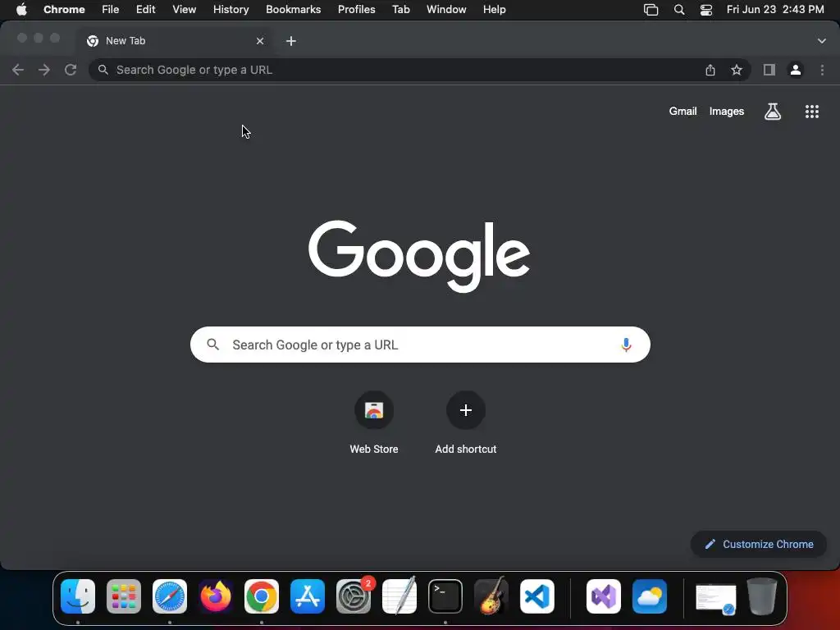This screenshot has height=630, width=840.
Task: Open the Window menu
Action: (446, 9)
